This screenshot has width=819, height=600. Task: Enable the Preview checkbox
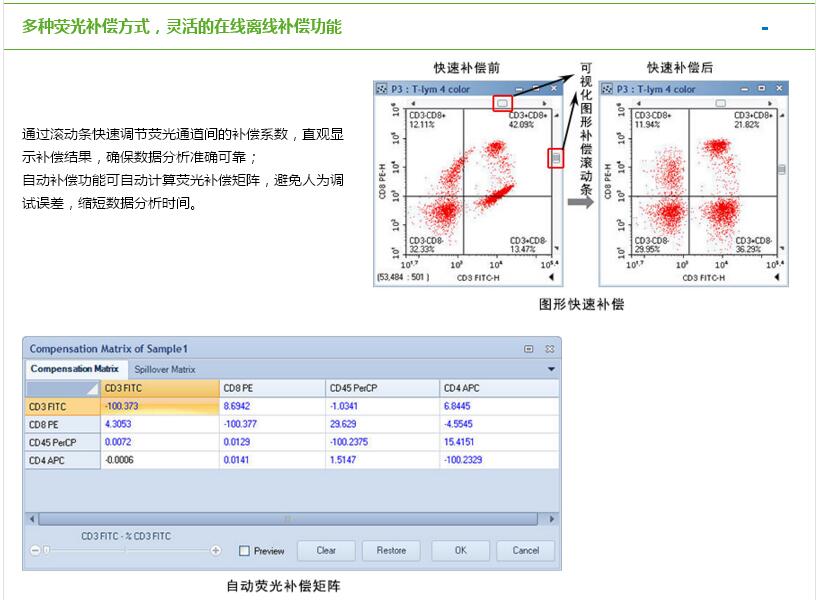point(244,551)
